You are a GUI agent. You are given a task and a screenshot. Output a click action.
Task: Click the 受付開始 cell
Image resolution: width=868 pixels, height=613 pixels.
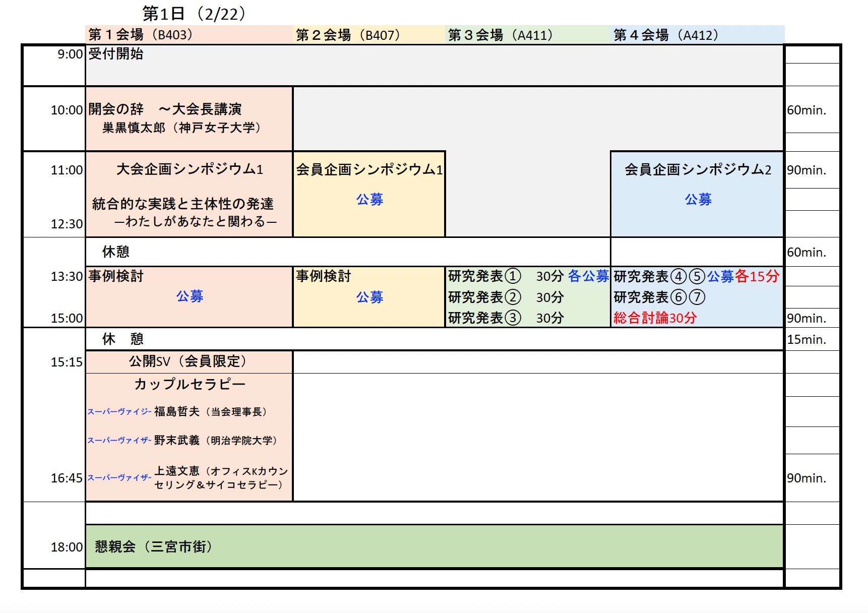tap(116, 54)
